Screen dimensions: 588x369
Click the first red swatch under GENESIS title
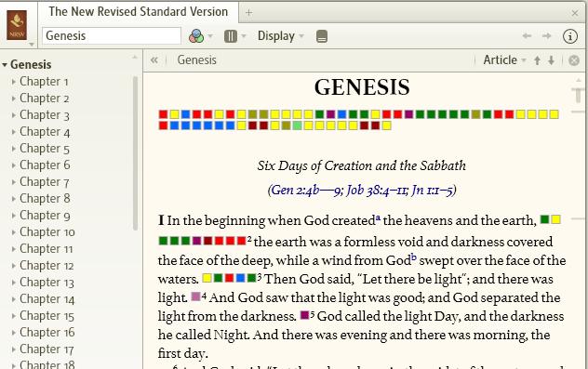click(x=163, y=114)
